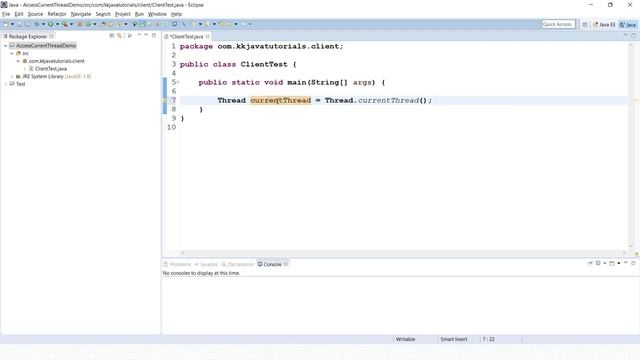The width and height of the screenshot is (640, 360).
Task: Click the Next Annotation toolbar icon
Action: 193,24
